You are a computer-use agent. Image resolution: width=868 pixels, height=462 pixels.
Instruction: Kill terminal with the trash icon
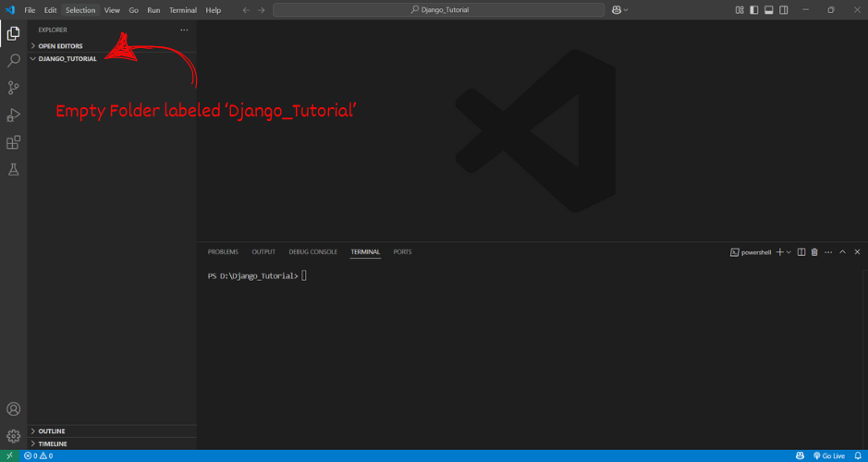(x=814, y=252)
